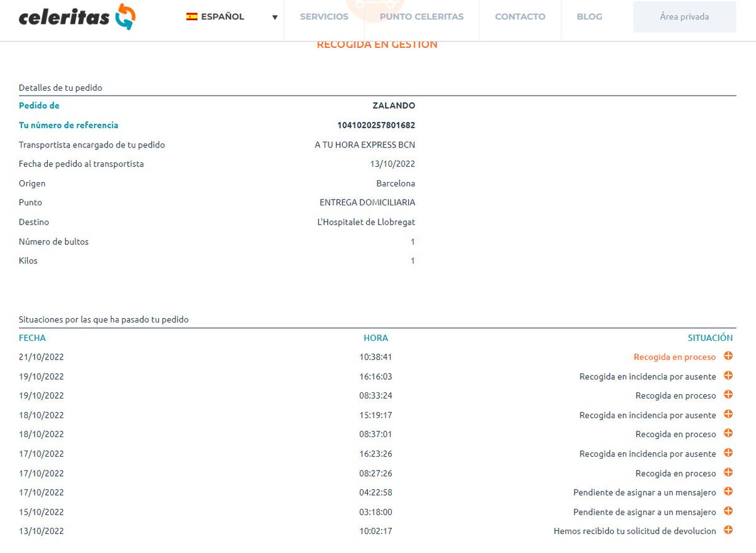Screen dimensions: 756x553
Task: Click 'Hemos recibido tu solicitud de devolucion'
Action: point(635,531)
